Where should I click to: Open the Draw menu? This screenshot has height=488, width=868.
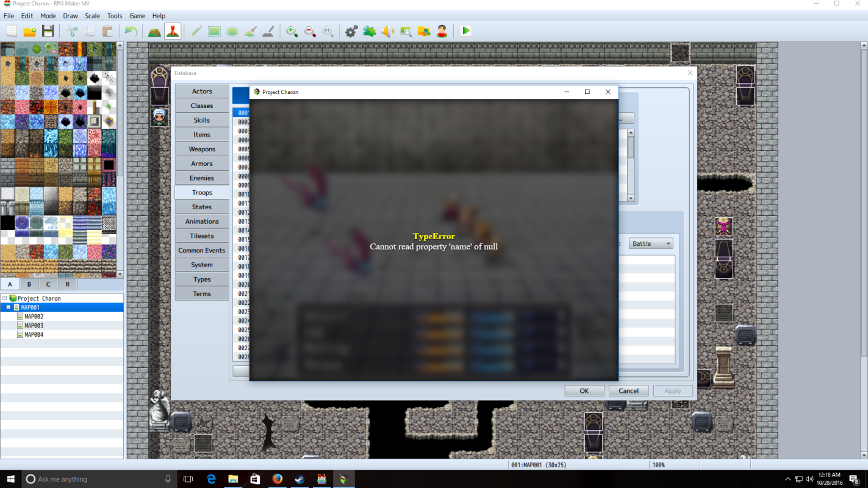click(x=71, y=16)
